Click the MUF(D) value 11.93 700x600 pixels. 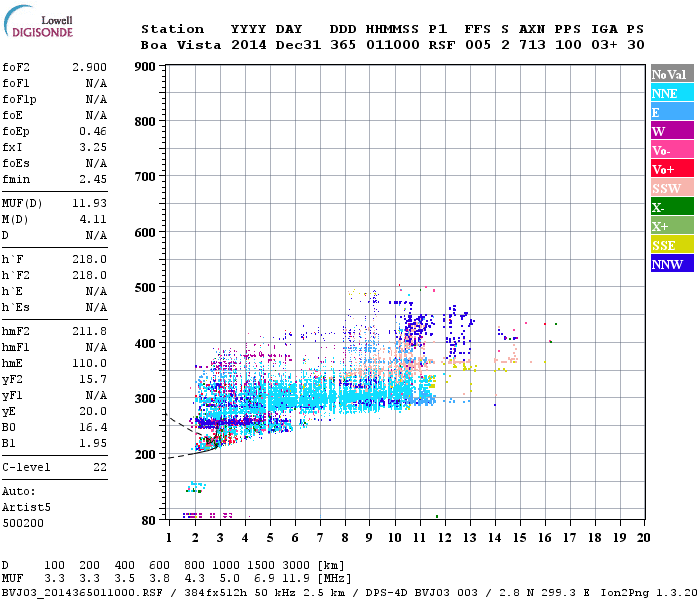(89, 203)
